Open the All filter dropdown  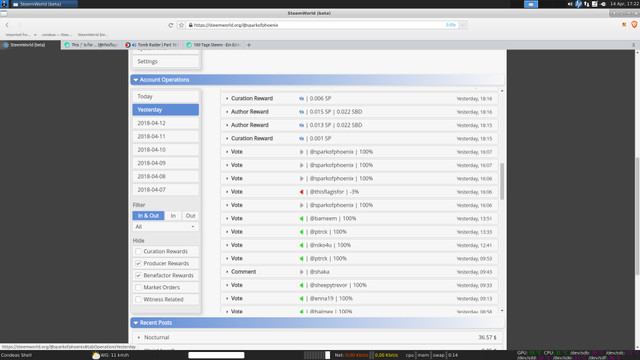click(x=165, y=227)
